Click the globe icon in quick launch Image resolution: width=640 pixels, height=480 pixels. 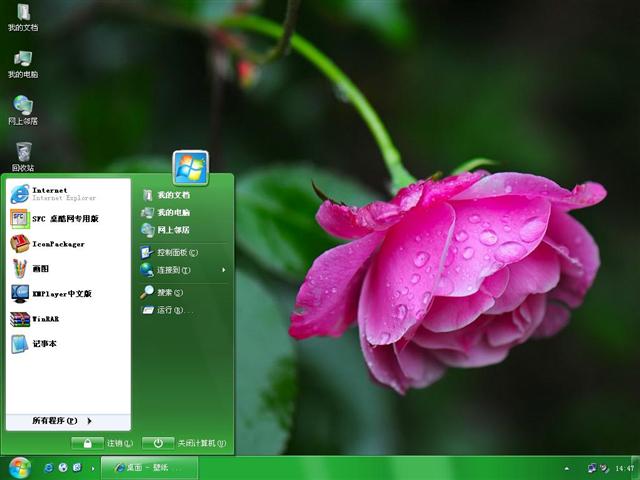click(63, 468)
